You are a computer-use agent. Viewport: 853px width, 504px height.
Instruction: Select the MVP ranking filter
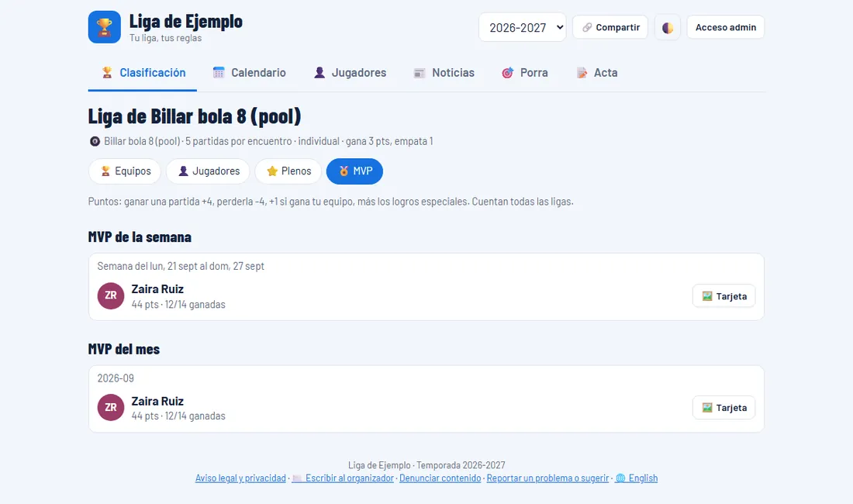click(x=354, y=171)
